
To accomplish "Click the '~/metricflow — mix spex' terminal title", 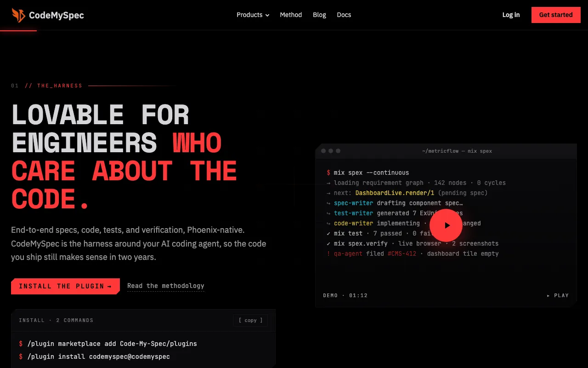I will [457, 151].
